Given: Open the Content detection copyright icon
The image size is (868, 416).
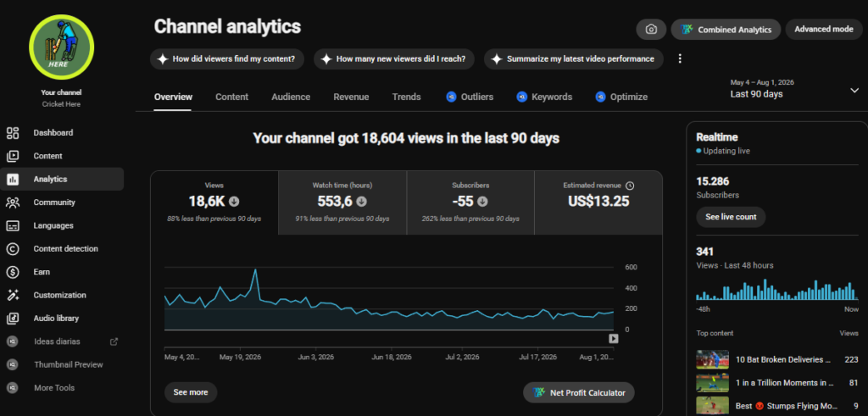Looking at the screenshot, I should pos(12,249).
